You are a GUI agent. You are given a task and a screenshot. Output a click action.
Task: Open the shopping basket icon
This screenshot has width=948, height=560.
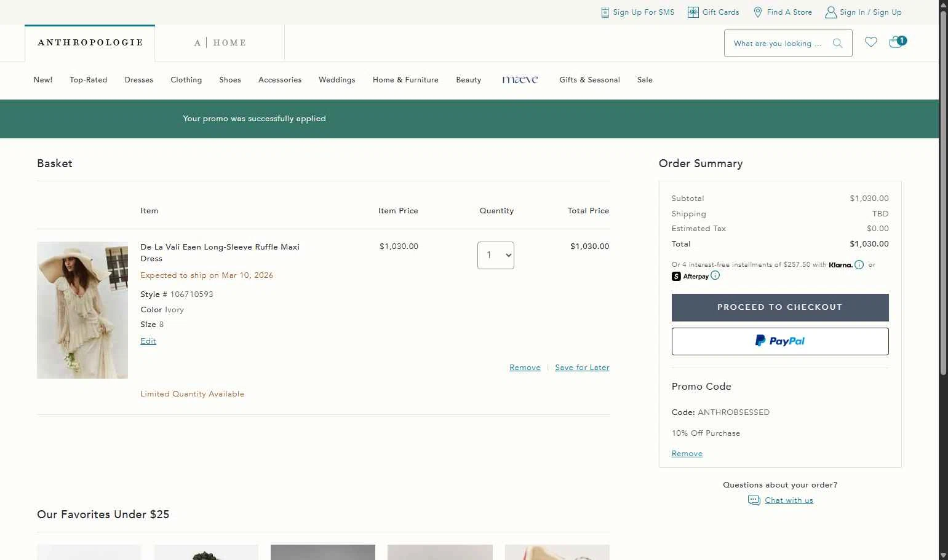(898, 42)
